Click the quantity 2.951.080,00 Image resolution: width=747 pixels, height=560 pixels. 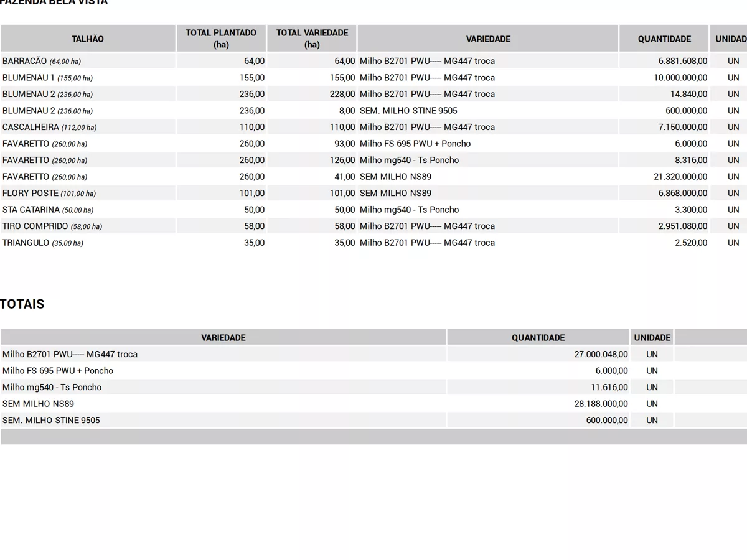(x=683, y=226)
